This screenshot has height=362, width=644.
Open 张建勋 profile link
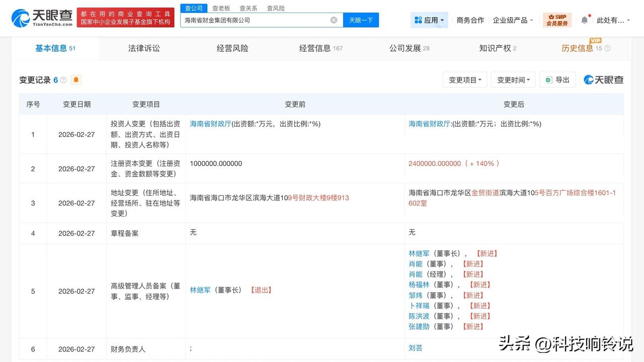(x=419, y=327)
